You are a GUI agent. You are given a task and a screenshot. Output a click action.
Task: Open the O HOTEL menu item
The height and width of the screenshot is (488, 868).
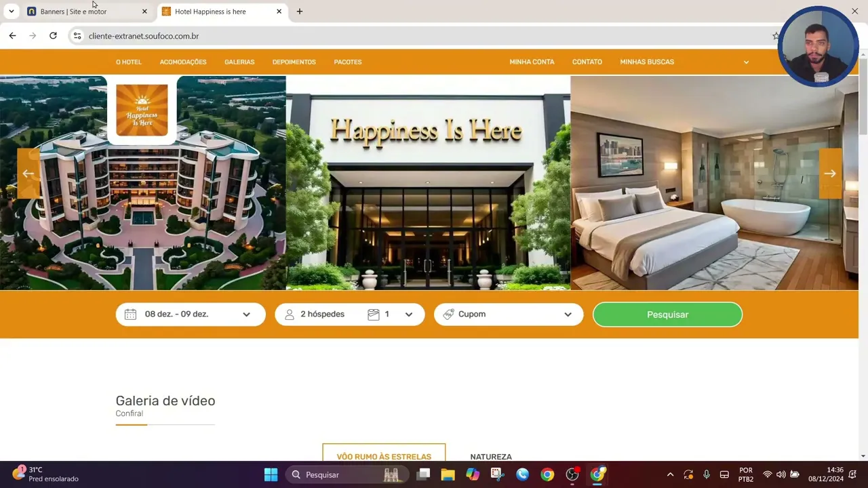point(129,62)
